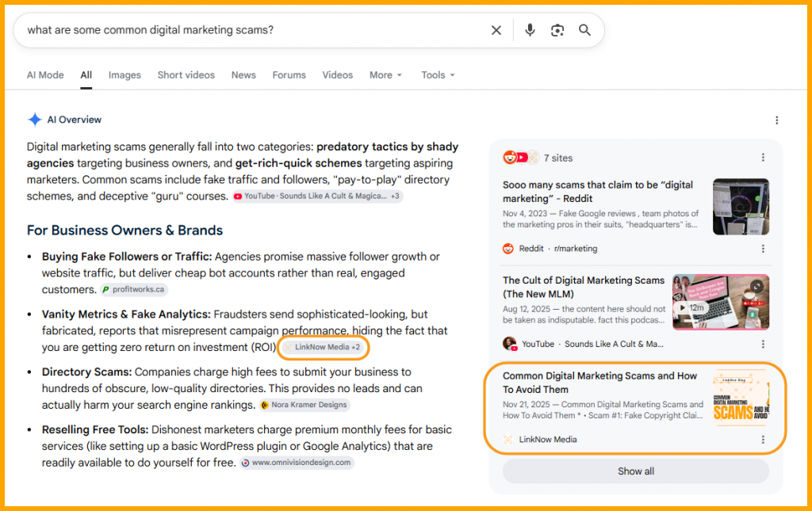Expand the Tools dropdown
This screenshot has width=812, height=511.
point(438,75)
